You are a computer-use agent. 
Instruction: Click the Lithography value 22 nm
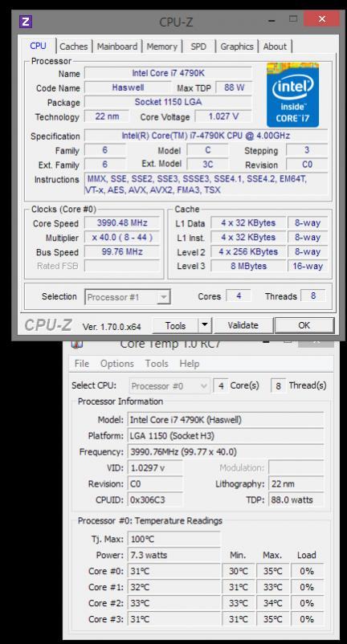(296, 484)
